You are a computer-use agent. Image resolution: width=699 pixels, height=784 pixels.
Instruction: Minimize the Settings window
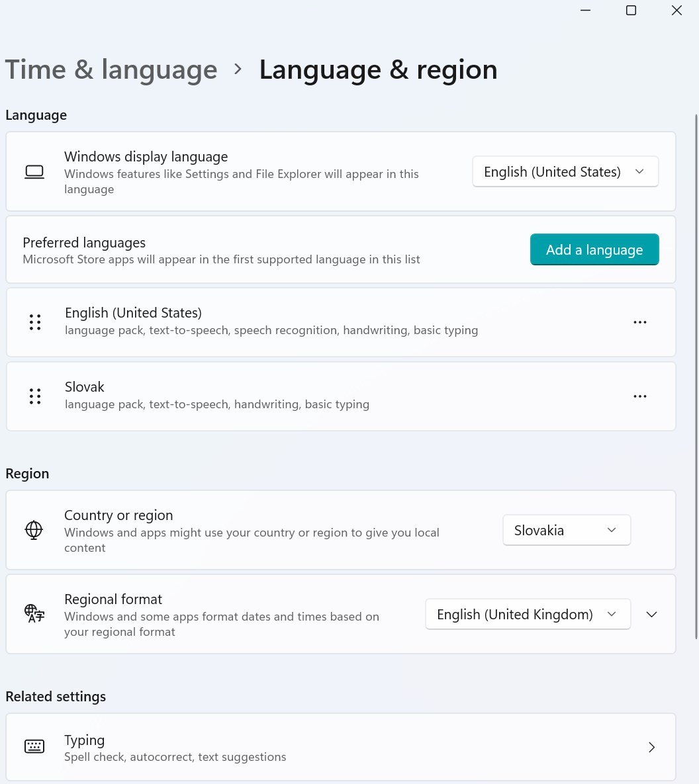[x=585, y=10]
